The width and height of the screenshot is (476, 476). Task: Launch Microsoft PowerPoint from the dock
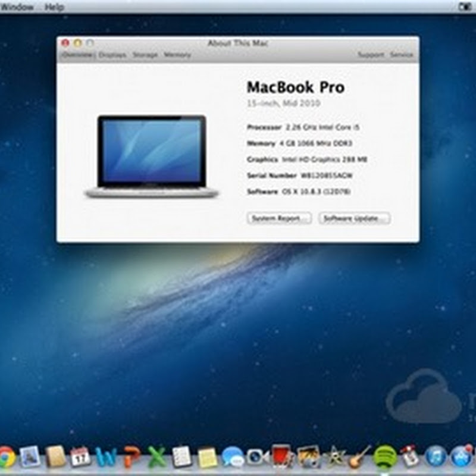point(131,456)
